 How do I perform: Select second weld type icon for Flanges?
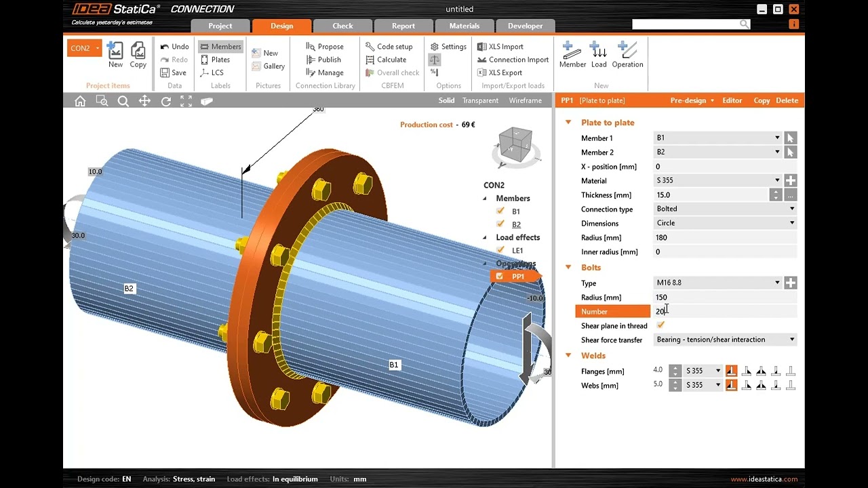pyautogui.click(x=747, y=371)
